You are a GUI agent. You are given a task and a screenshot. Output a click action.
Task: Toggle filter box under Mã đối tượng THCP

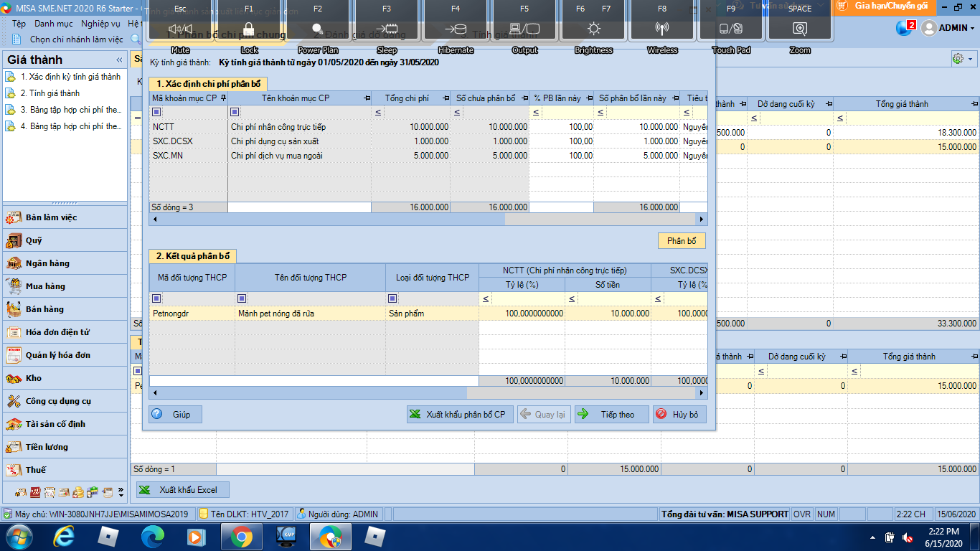pyautogui.click(x=157, y=298)
